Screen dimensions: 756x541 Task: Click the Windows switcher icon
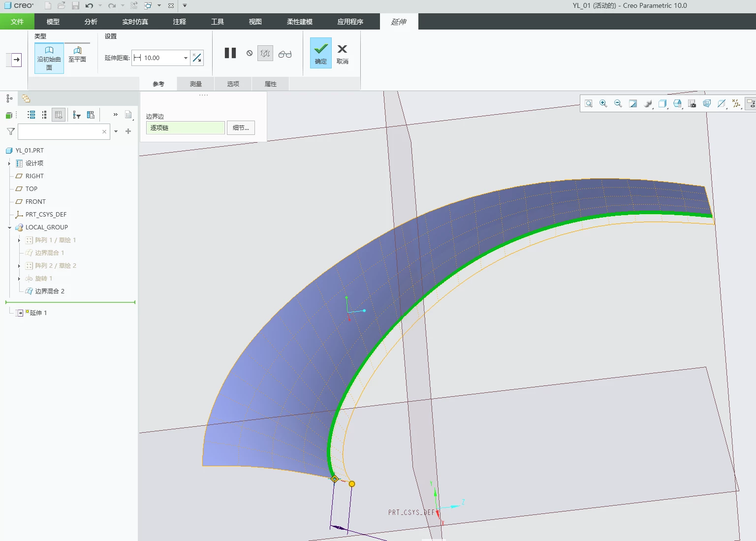(x=148, y=5)
